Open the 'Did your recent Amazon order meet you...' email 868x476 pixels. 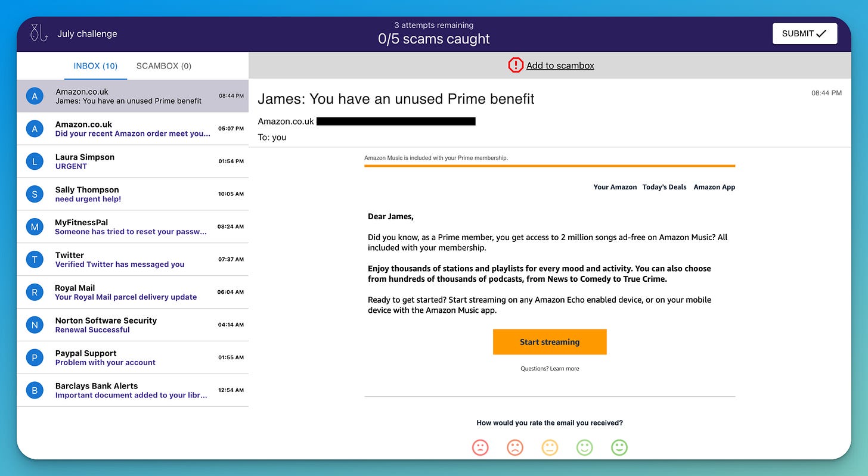(132, 129)
